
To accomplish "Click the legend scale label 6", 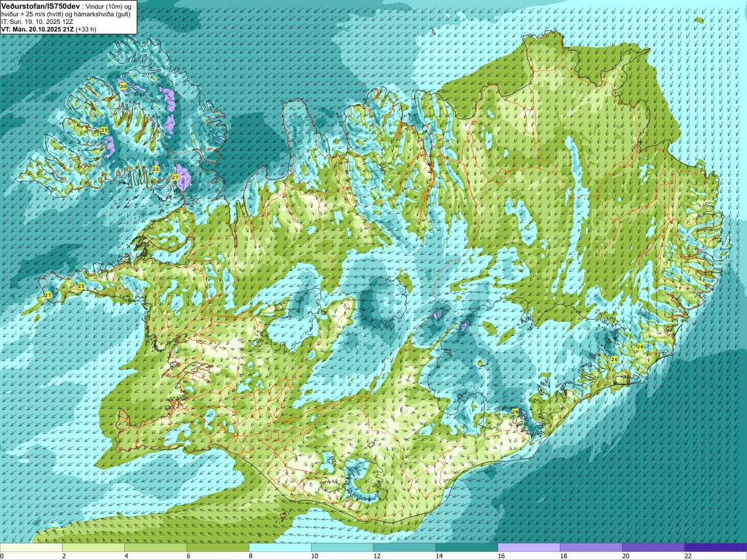I will pos(189,556).
